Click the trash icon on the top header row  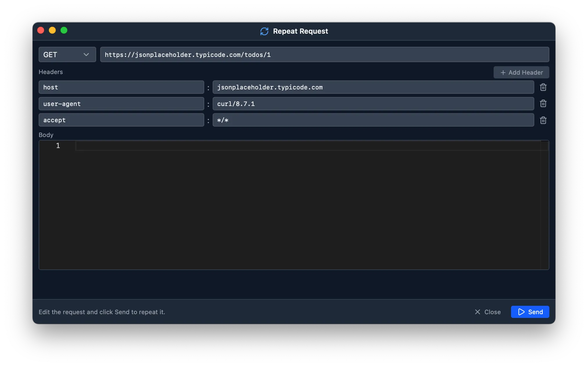(543, 87)
